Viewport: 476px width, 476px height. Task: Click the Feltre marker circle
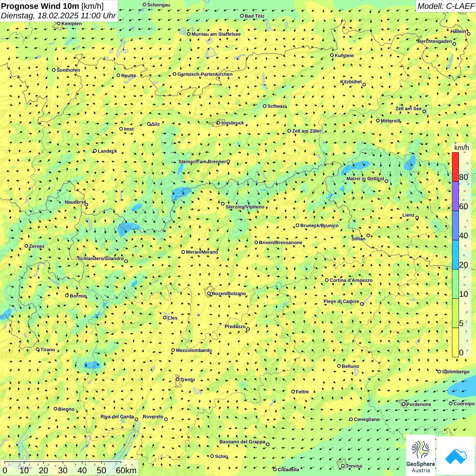coord(293,392)
